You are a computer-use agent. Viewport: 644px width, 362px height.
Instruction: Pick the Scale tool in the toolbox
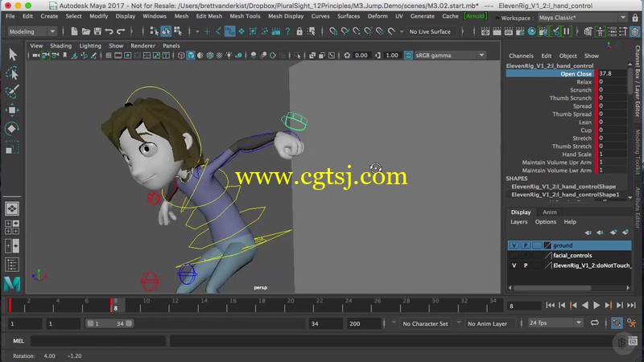pos(12,147)
